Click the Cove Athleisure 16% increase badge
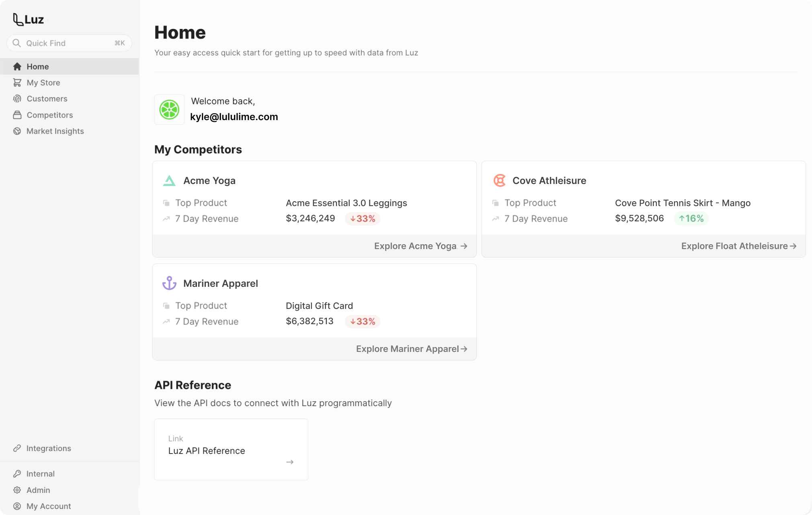Image resolution: width=812 pixels, height=515 pixels. [x=691, y=219]
